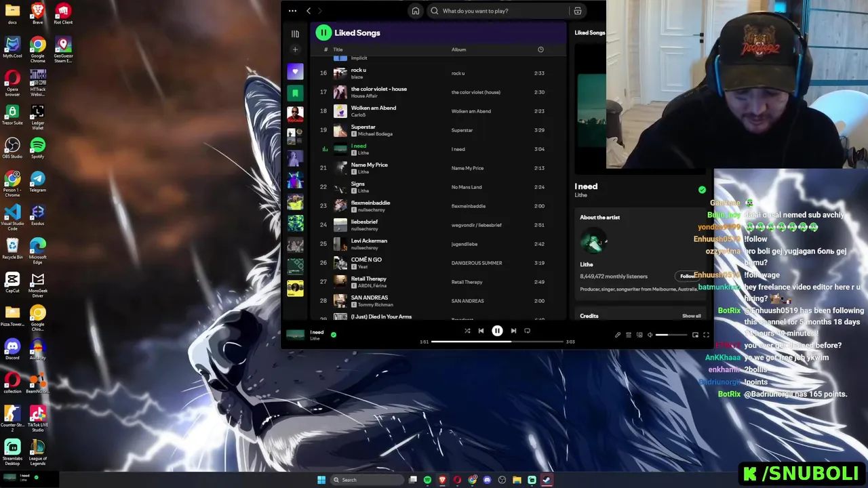
Task: Sort by duration clock icon
Action: click(540, 49)
